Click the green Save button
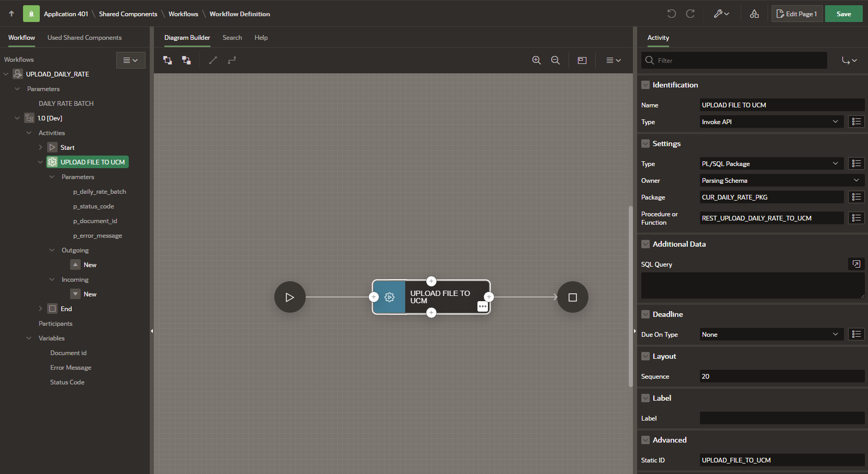This screenshot has width=868, height=474. point(843,14)
